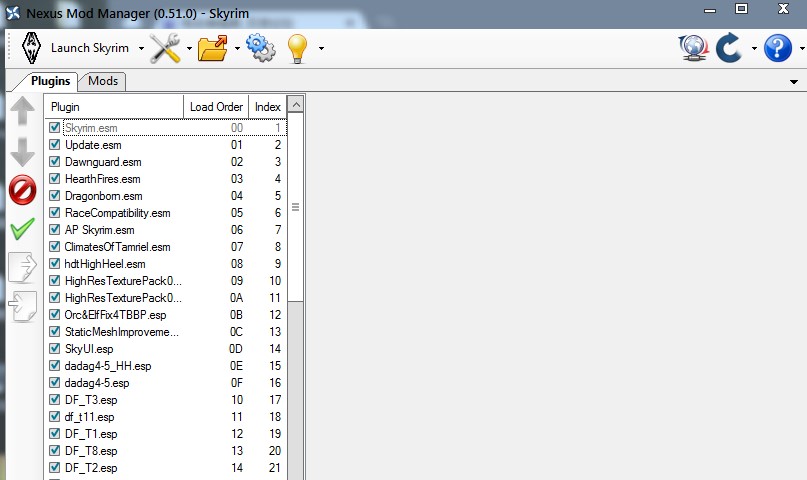This screenshot has width=807, height=480.
Task: Toggle the AP Skyrim.esm checkbox
Action: (x=55, y=229)
